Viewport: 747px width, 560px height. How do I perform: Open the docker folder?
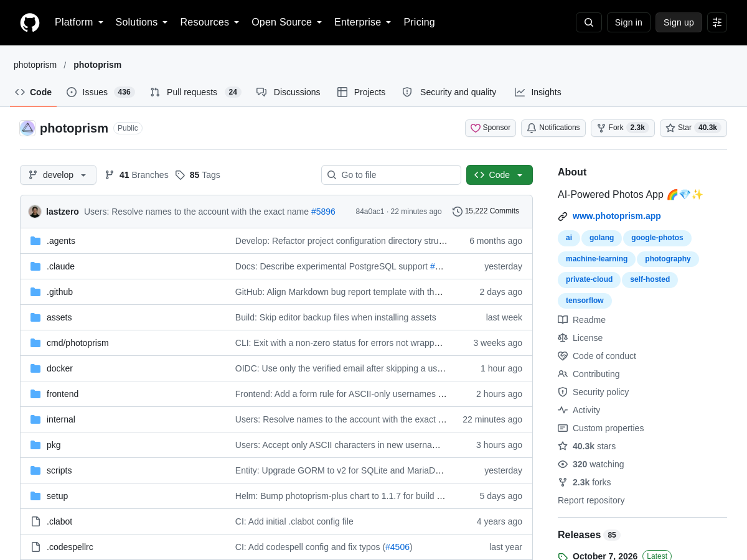click(60, 368)
